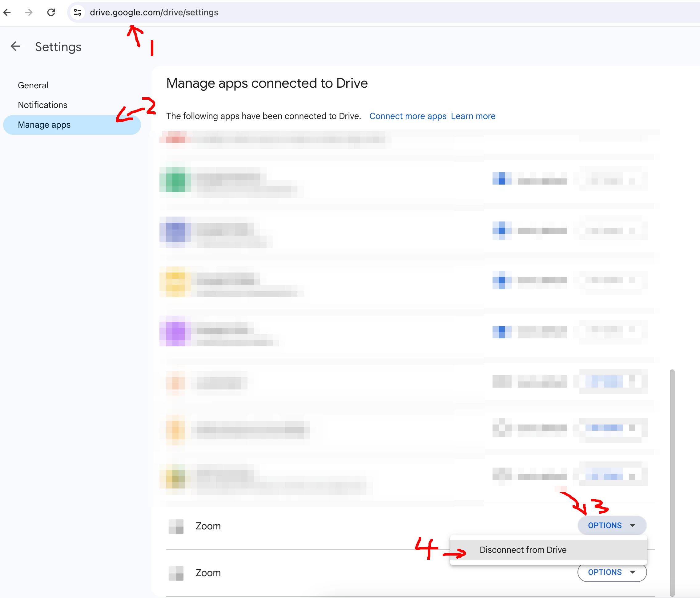700x598 pixels.
Task: Click the Connect more apps link
Action: click(408, 116)
